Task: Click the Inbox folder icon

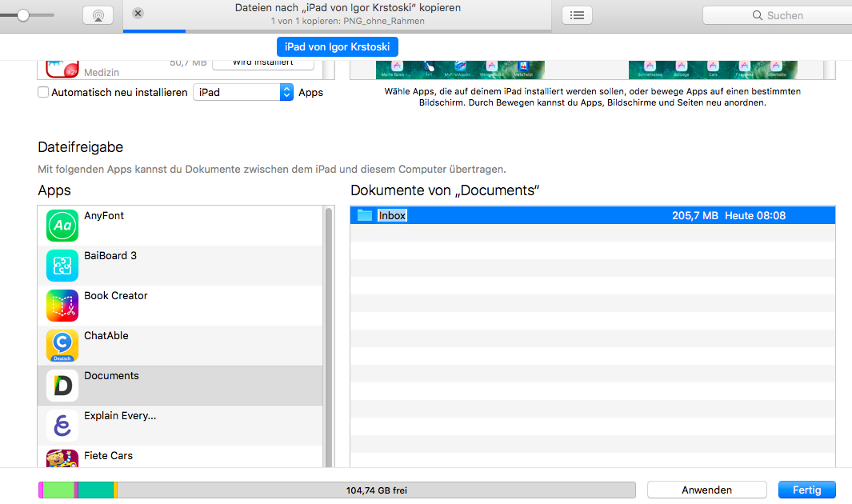Action: 365,216
